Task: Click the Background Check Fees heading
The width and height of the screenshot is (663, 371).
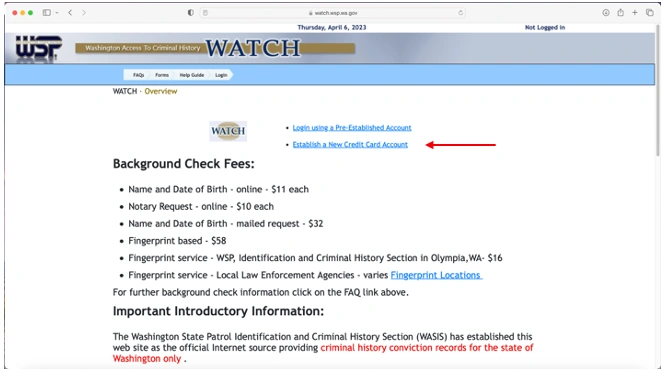Action: tap(184, 164)
